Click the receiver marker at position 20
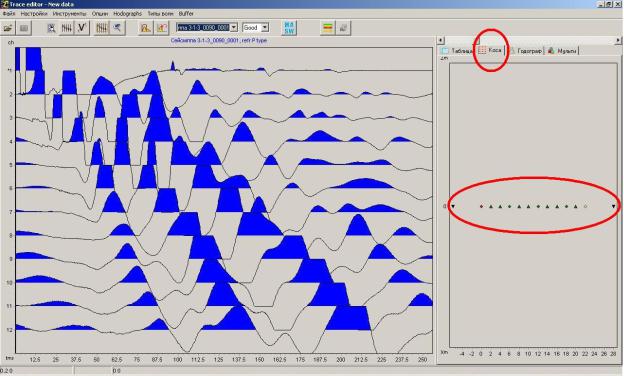The height and width of the screenshot is (376, 624). pyautogui.click(x=575, y=207)
